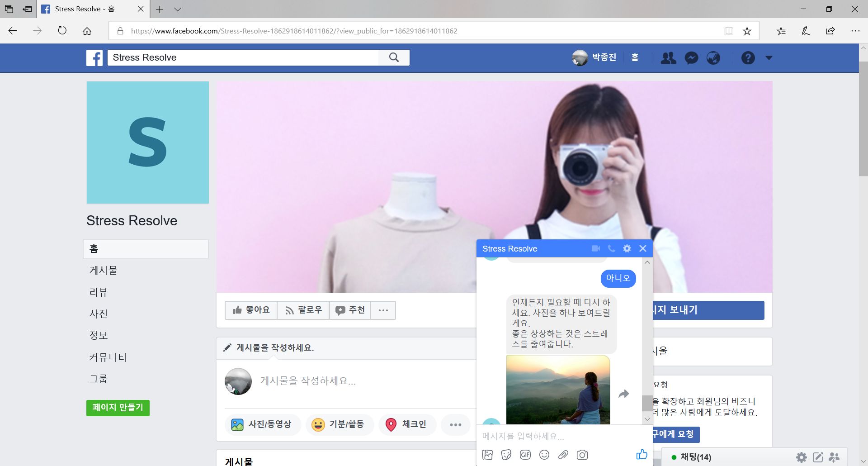868x466 pixels.
Task: Attach a photo in chat
Action: point(487,455)
